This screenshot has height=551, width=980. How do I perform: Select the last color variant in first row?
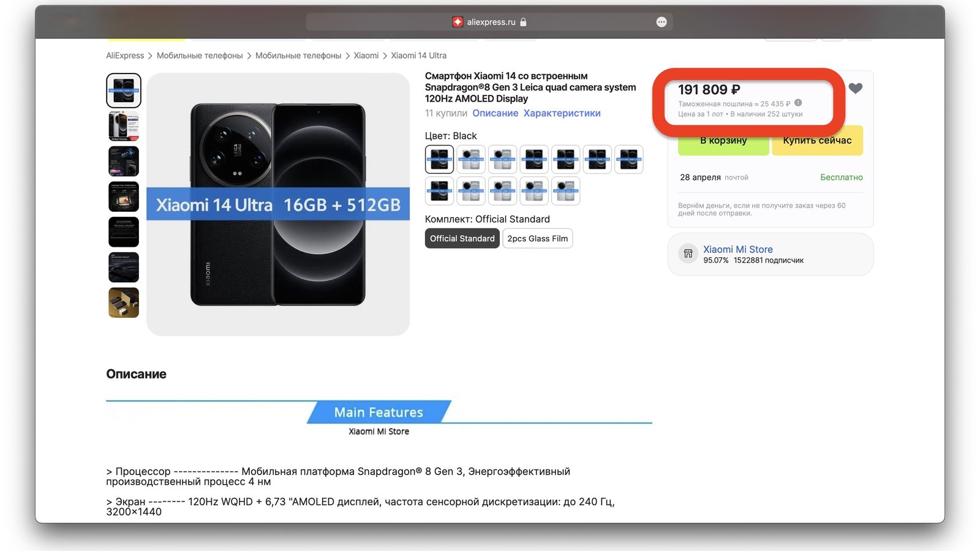click(629, 159)
